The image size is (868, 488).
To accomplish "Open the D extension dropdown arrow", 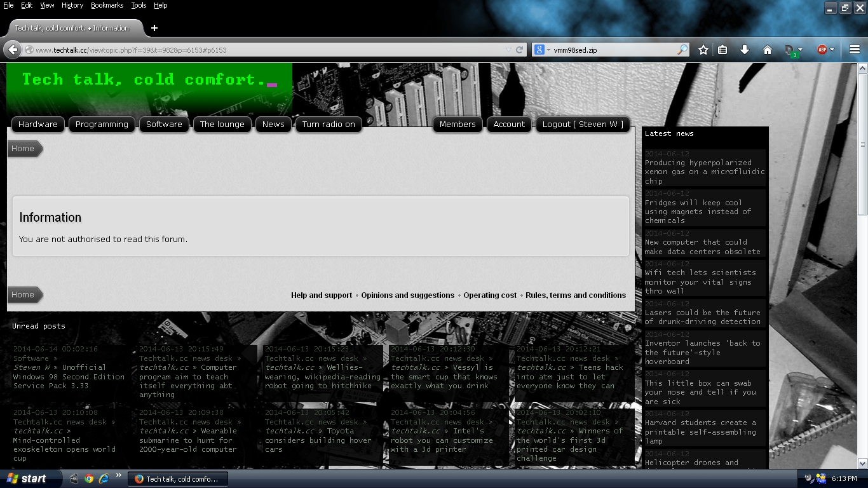I will click(800, 50).
